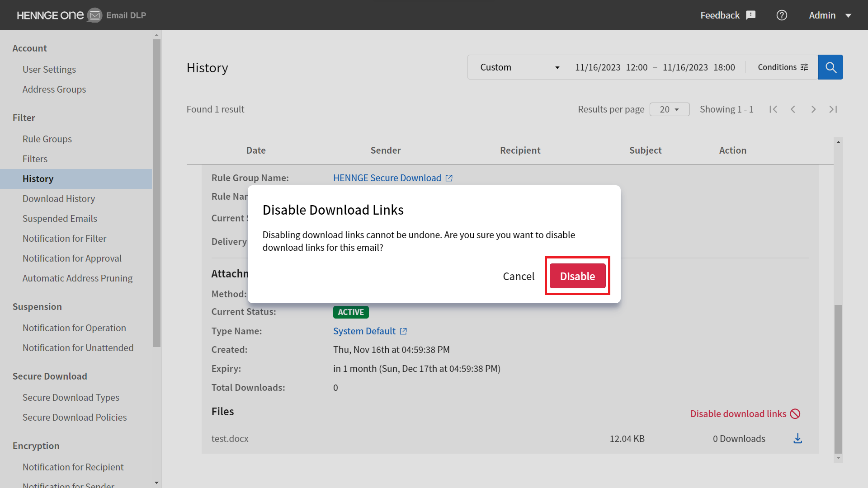Open Notification for Approval
868x488 pixels.
(72, 258)
